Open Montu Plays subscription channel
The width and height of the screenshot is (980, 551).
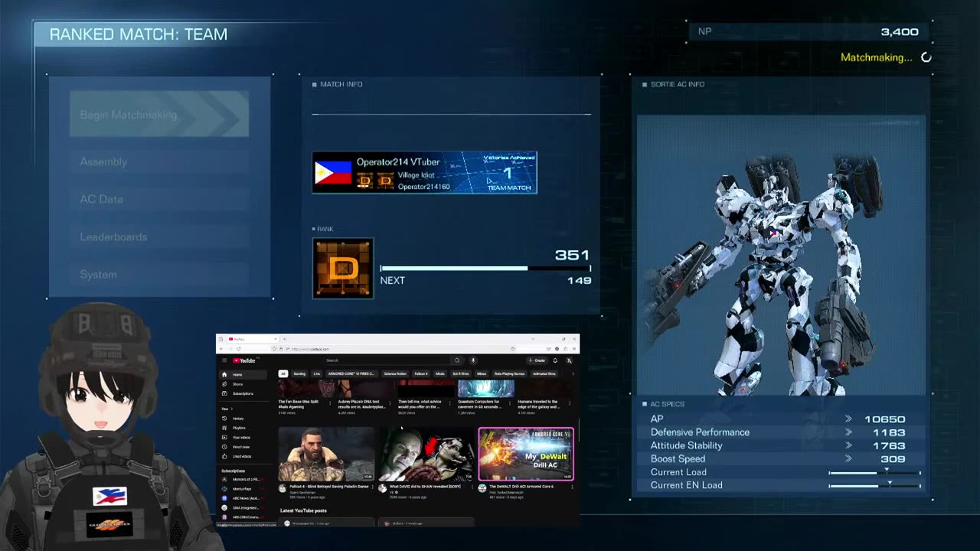tap(242, 489)
